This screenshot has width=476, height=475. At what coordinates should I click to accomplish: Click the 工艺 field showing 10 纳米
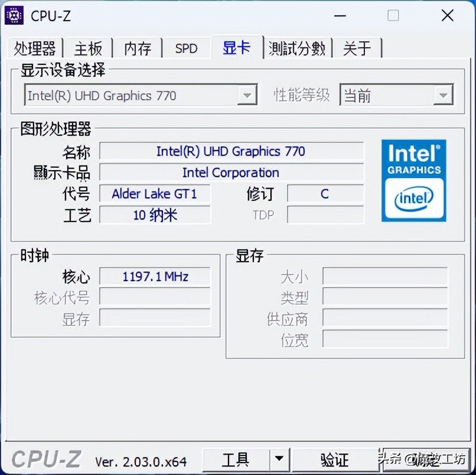coord(155,214)
